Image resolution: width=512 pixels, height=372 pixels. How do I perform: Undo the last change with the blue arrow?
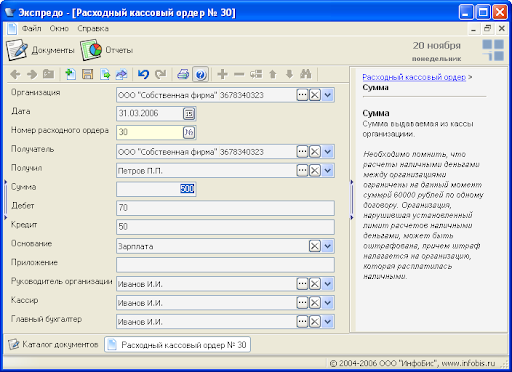pos(143,74)
